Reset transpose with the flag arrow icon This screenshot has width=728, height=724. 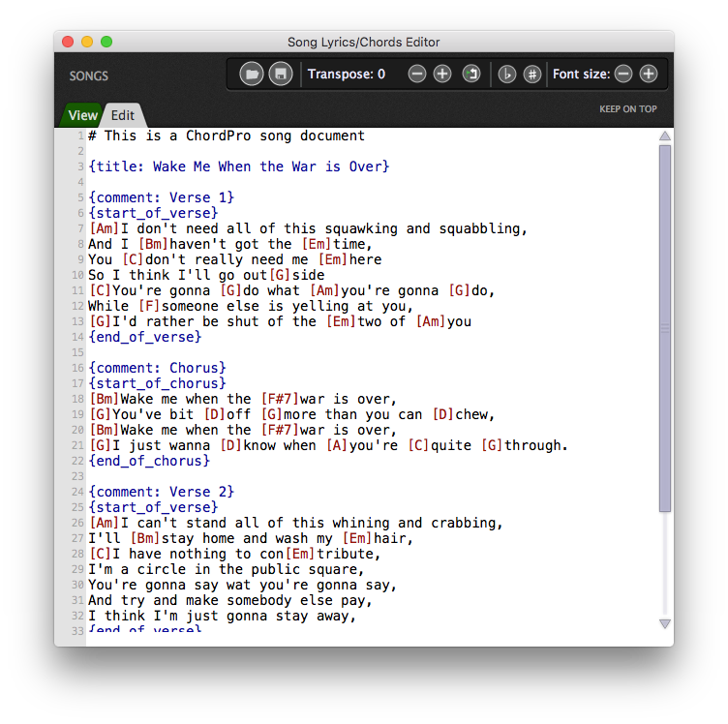pos(471,74)
